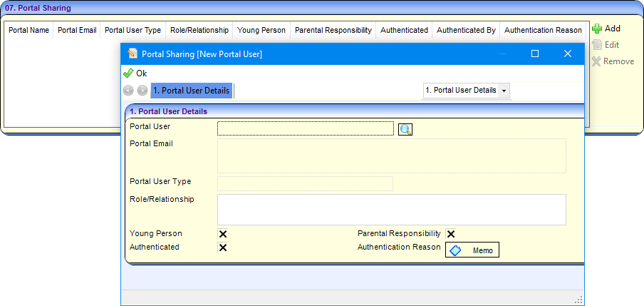The height and width of the screenshot is (306, 644).
Task: Click the green Ok checkmark icon
Action: pyautogui.click(x=128, y=73)
